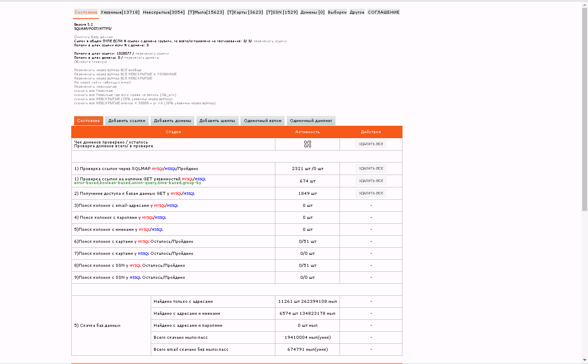Click 'скачать все НЕВСКРЫТЫЕ (30% уязвимы через sqlmap)'
The image size is (588, 364).
(123, 99)
